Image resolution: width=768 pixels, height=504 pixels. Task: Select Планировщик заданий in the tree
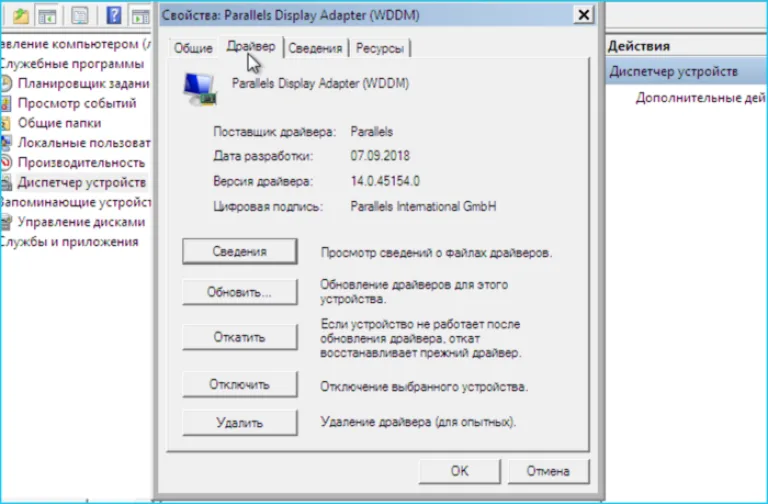tap(83, 84)
